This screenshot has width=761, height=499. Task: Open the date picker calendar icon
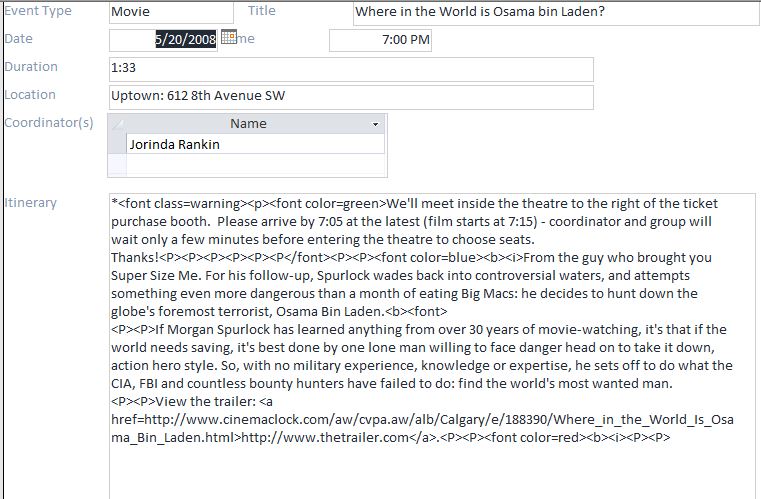[x=228, y=37]
